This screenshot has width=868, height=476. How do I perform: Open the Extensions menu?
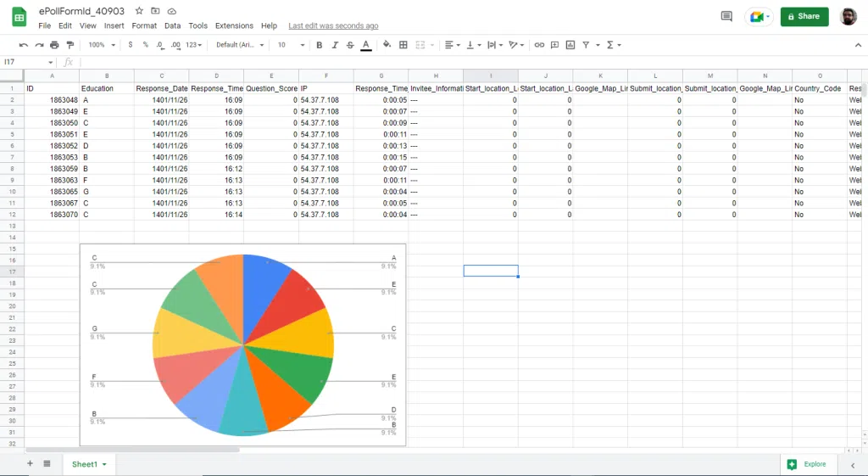click(x=234, y=25)
